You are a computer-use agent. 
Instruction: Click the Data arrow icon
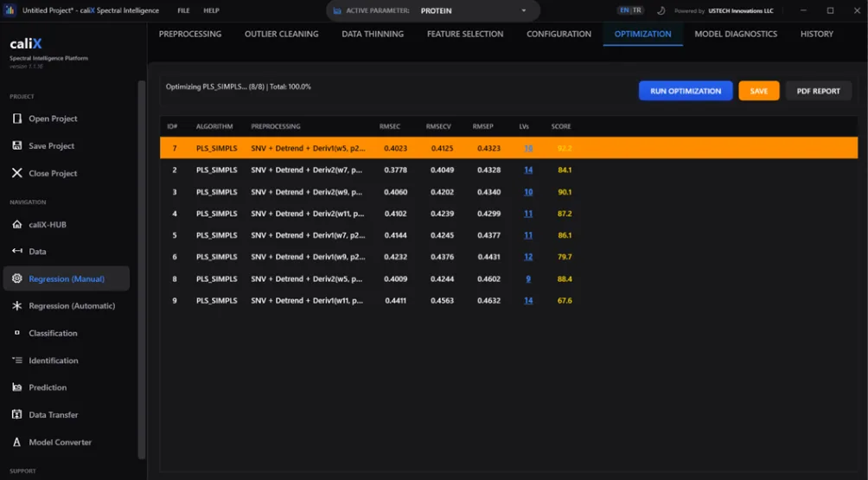[x=17, y=251]
